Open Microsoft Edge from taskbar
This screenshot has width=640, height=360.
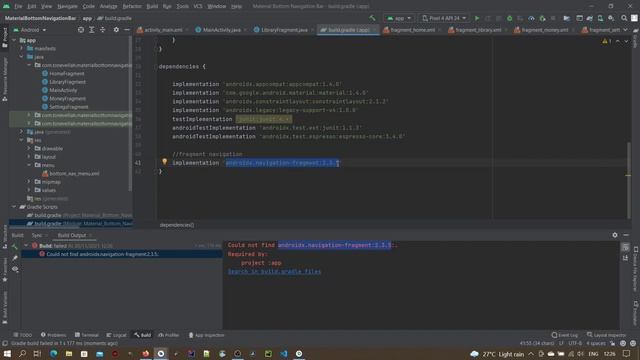coord(53,353)
